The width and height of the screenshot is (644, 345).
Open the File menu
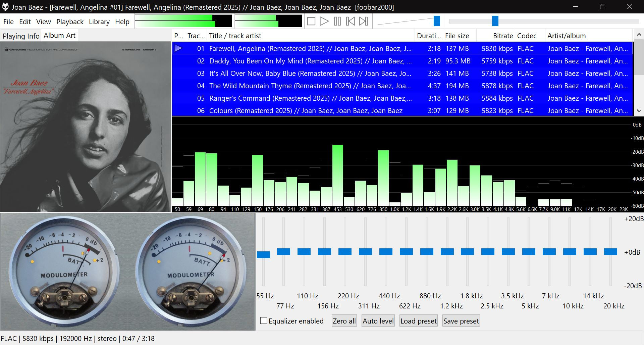point(8,22)
